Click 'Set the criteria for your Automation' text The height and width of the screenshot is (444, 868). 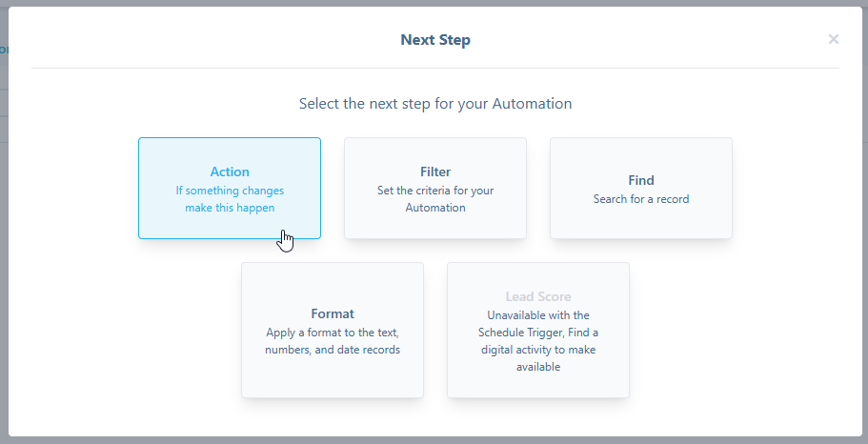coord(435,199)
